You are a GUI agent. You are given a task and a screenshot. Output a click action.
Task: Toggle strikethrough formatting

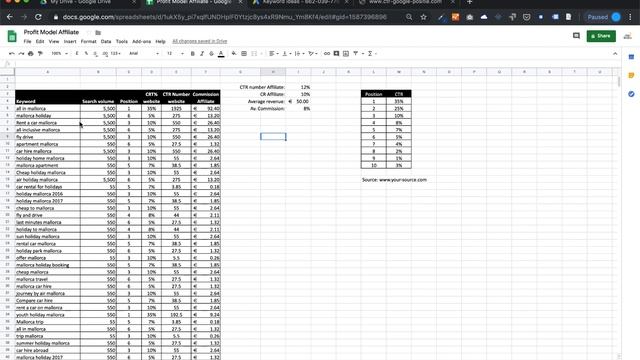(x=211, y=53)
